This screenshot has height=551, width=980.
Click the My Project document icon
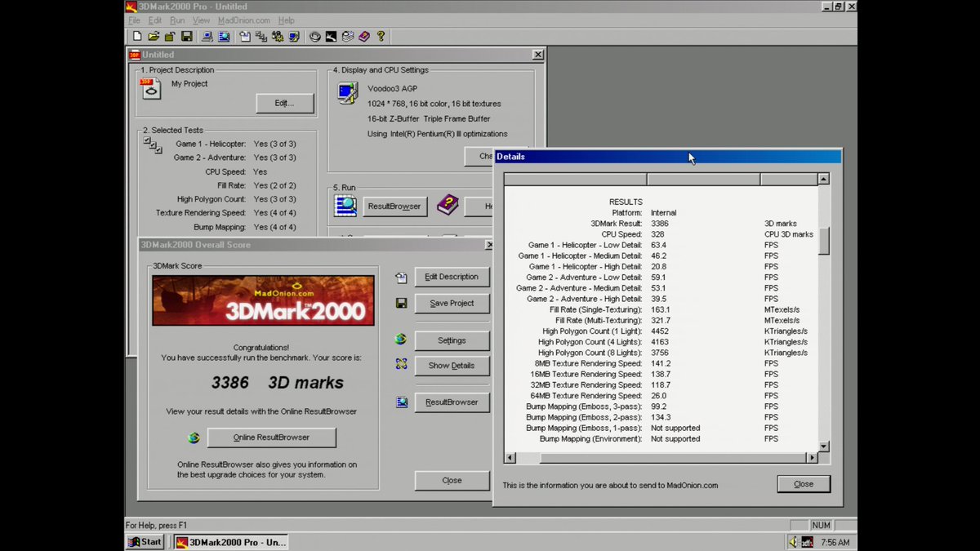(x=151, y=88)
